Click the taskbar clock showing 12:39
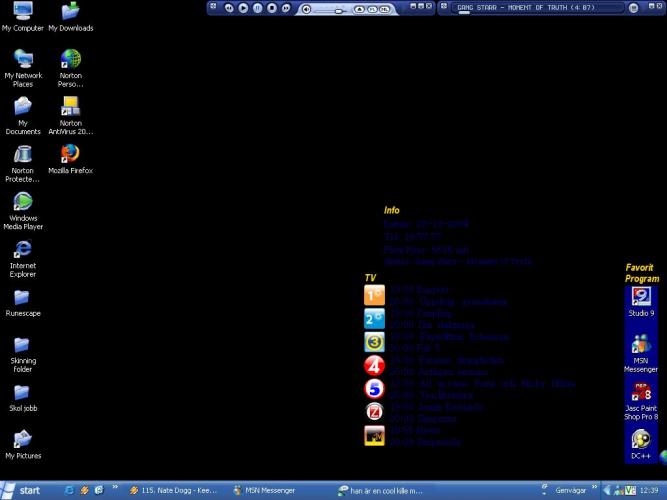This screenshot has width=667, height=500. point(649,490)
